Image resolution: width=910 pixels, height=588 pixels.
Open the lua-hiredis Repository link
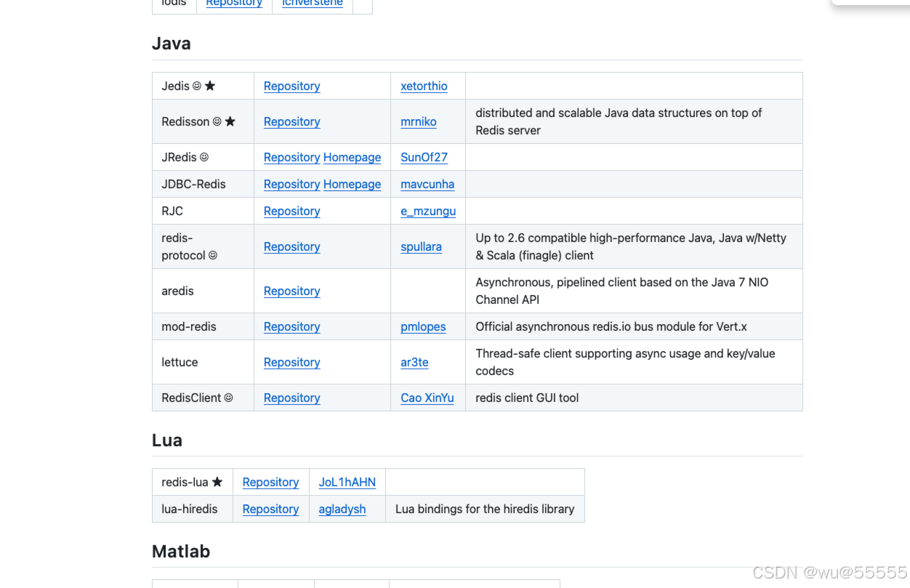pos(270,509)
